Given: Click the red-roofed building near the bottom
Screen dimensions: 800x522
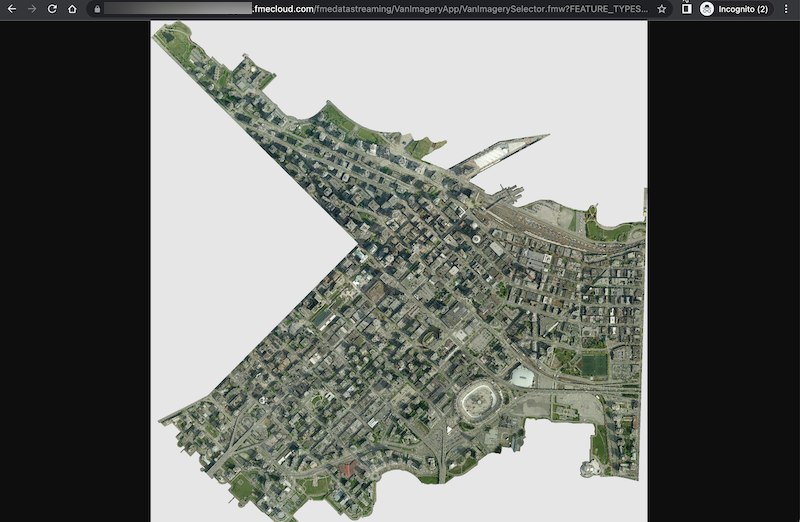Looking at the screenshot, I should pos(347,470).
